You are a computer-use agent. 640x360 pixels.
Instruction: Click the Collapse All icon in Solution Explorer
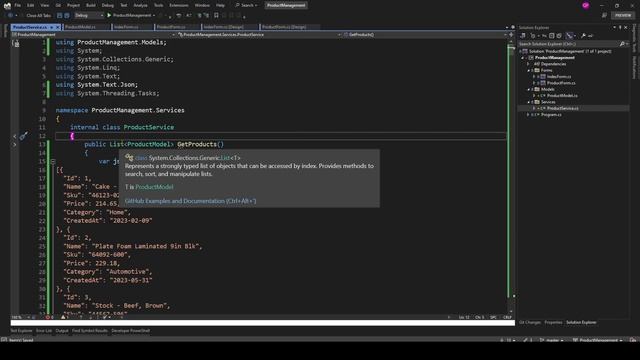[x=551, y=36]
